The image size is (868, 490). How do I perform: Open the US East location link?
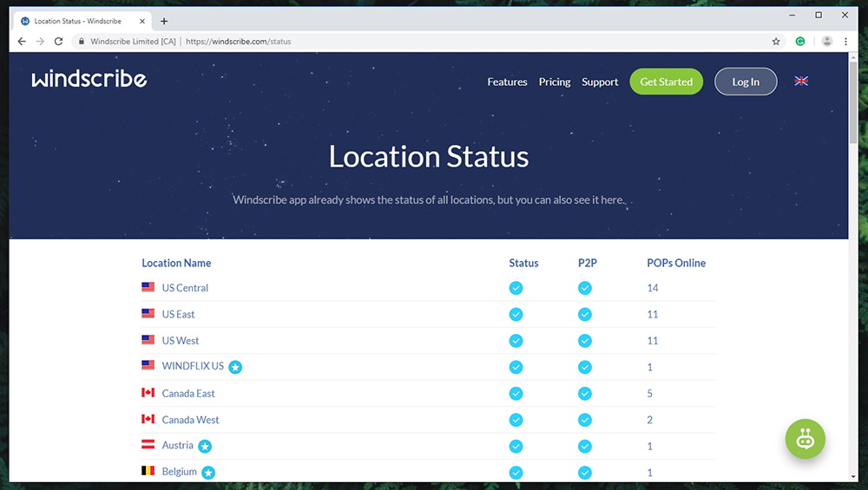click(178, 315)
